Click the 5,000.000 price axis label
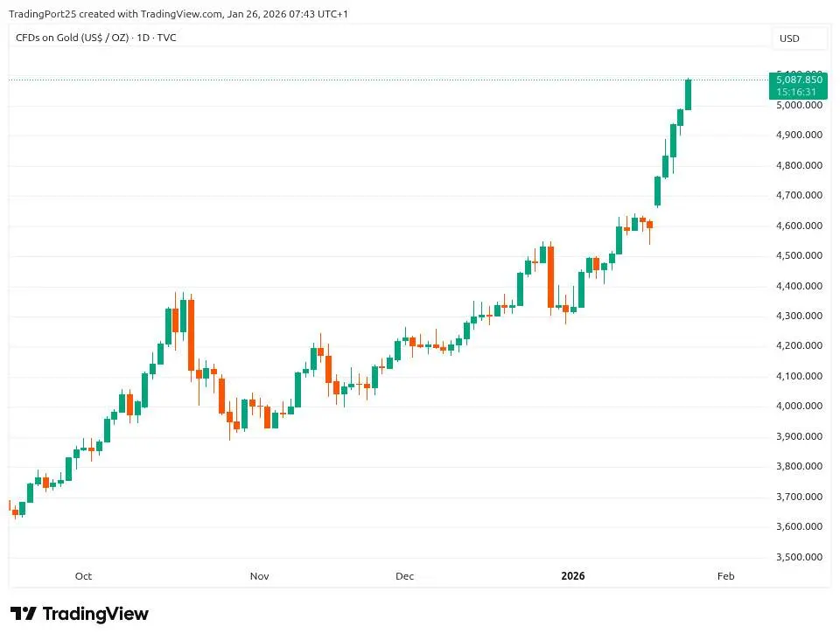Screen dimensions: 840x640 click(799, 106)
